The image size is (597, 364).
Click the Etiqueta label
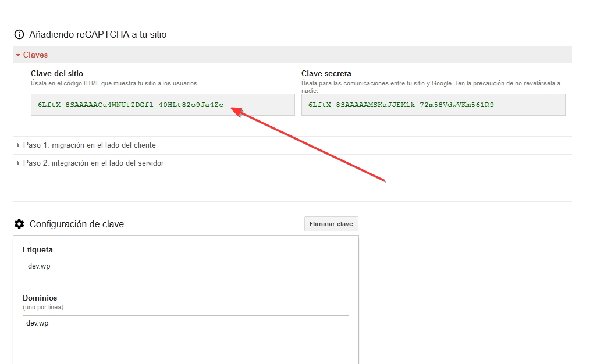(38, 250)
